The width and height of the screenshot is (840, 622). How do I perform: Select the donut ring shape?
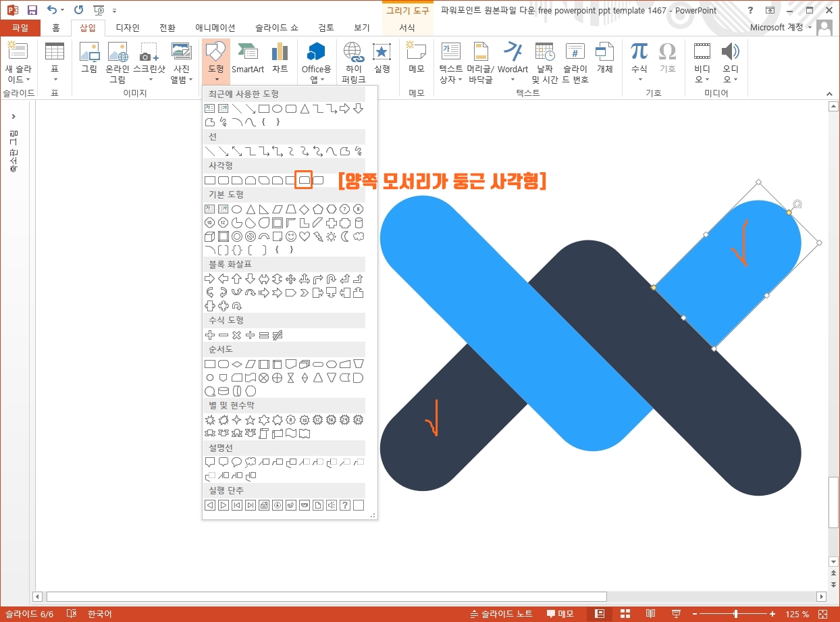236,236
